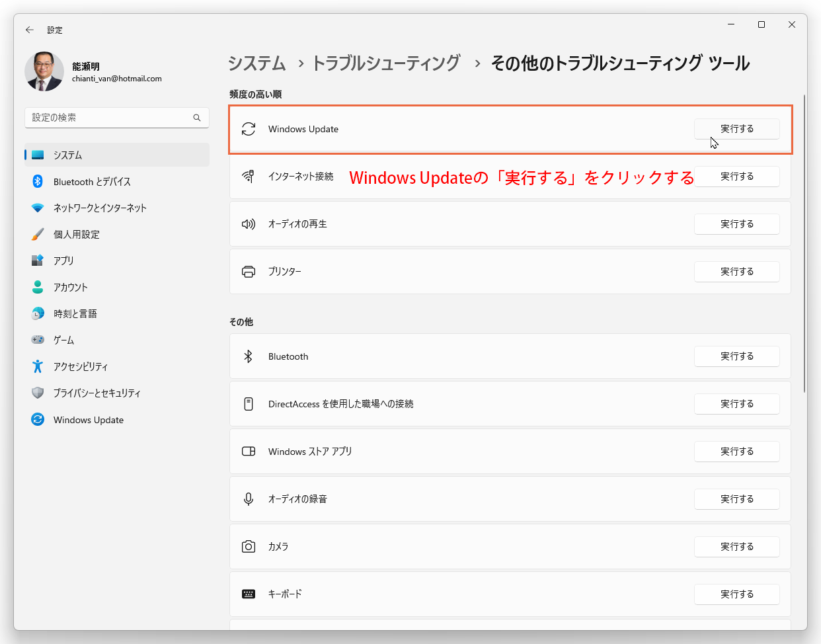Run the カメラ troubleshooter
This screenshot has height=644, width=821.
click(x=737, y=547)
